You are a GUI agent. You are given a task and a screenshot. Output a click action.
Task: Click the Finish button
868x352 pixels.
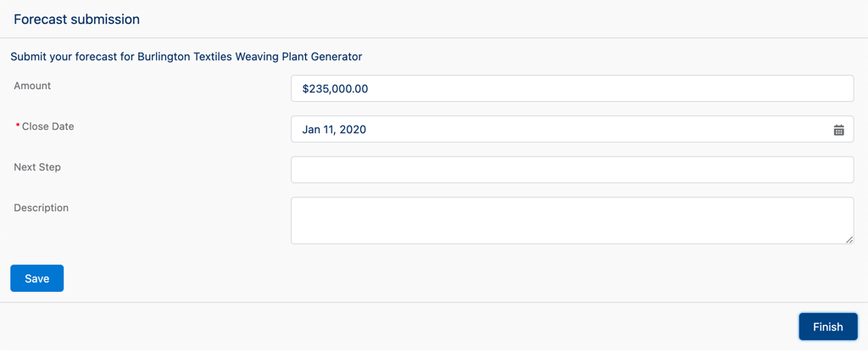[827, 327]
